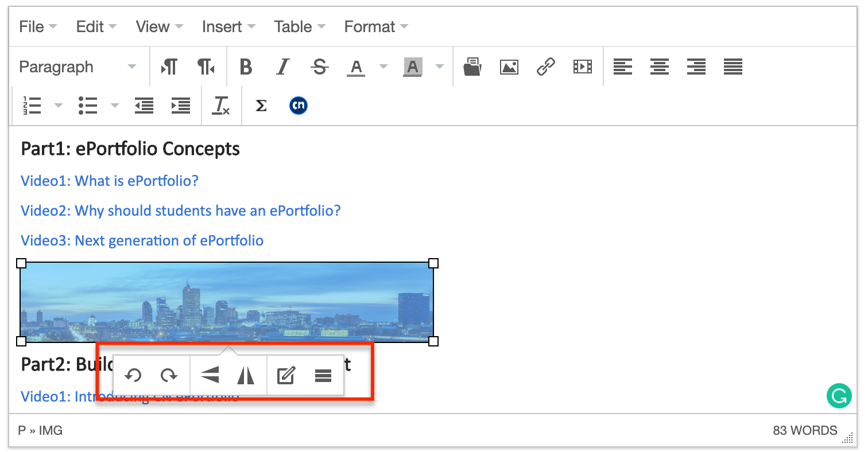Align text left

coord(622,67)
